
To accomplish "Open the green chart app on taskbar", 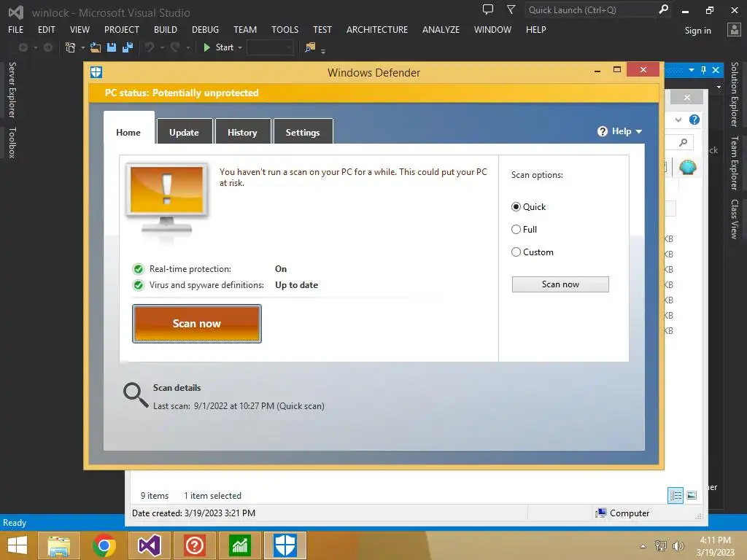I will coord(239,545).
